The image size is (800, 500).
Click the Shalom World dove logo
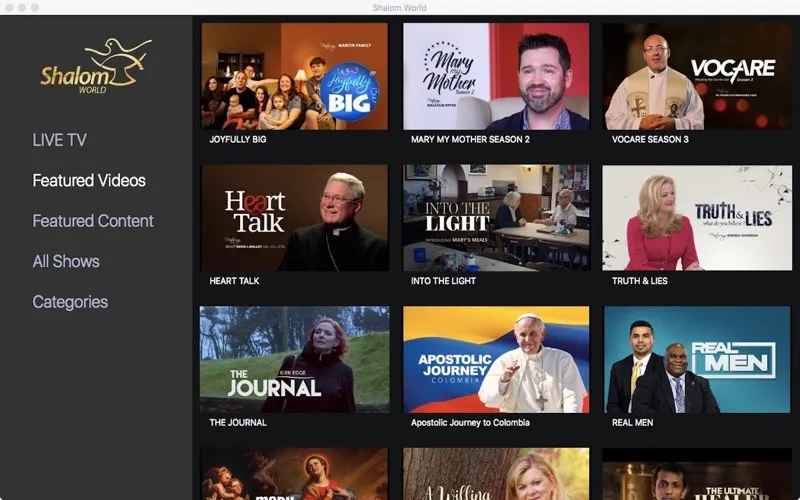(96, 66)
